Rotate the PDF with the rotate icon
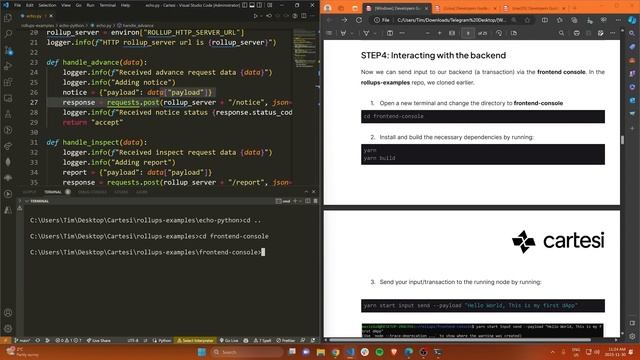 (499, 33)
